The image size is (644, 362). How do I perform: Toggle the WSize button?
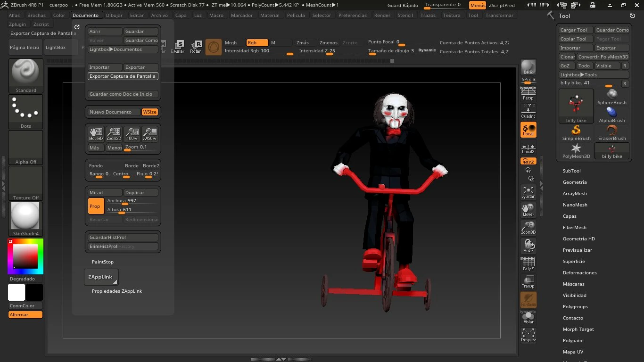click(x=150, y=112)
